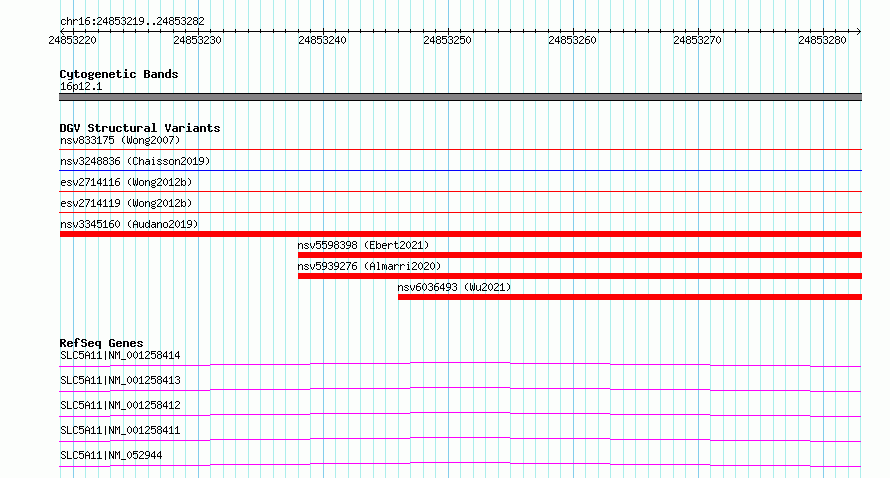Click ruler position 24853260
The image size is (890, 478).
point(572,40)
